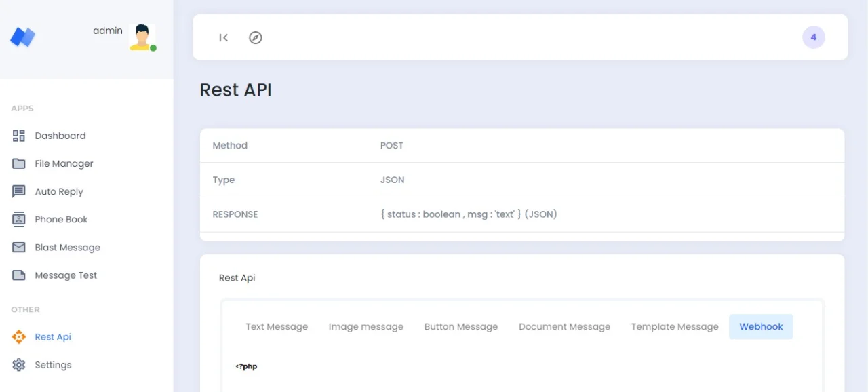Click the orange Rest Api icon
The image size is (868, 392).
point(19,337)
